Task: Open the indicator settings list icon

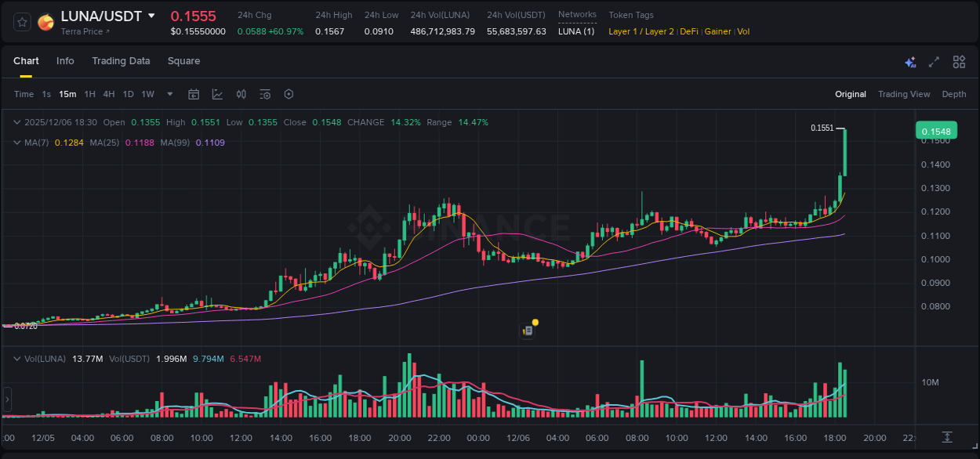Action: [264, 94]
